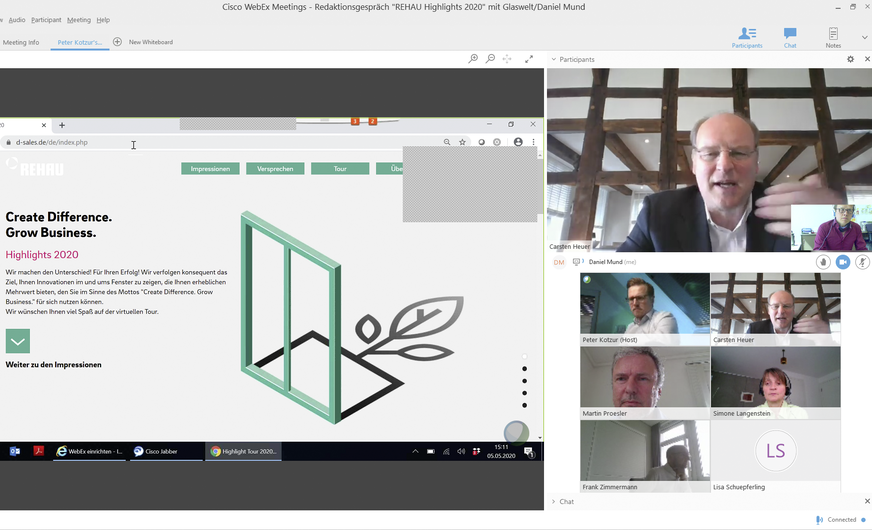Open the browser three-dot menu
Screen dimensions: 872x530
533,142
